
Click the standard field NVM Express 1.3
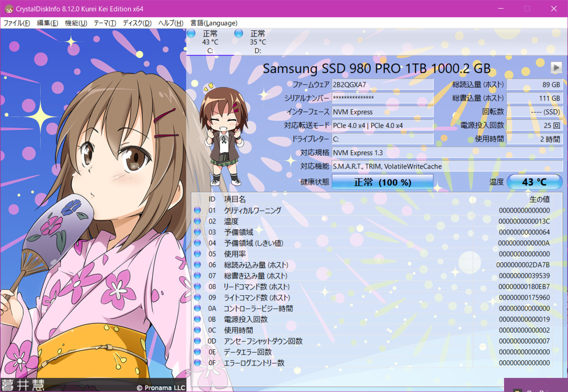[447, 153]
